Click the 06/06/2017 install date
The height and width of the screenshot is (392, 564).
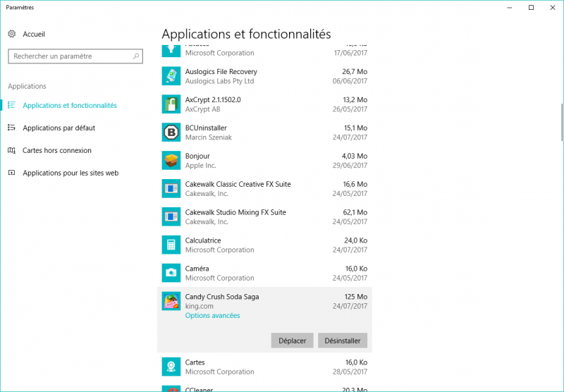[x=350, y=81]
